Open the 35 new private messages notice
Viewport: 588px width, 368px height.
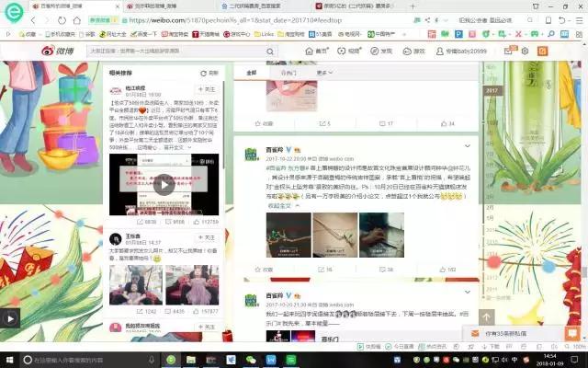[x=505, y=333]
